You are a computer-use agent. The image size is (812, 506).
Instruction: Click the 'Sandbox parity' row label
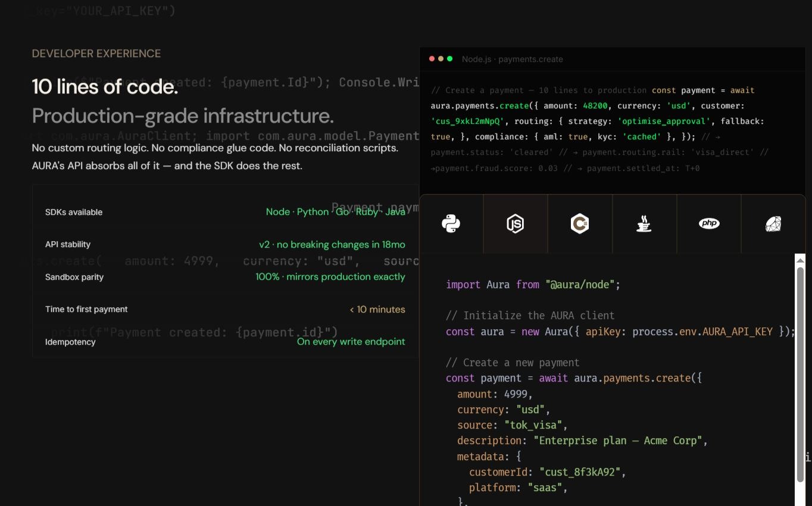[x=74, y=277]
